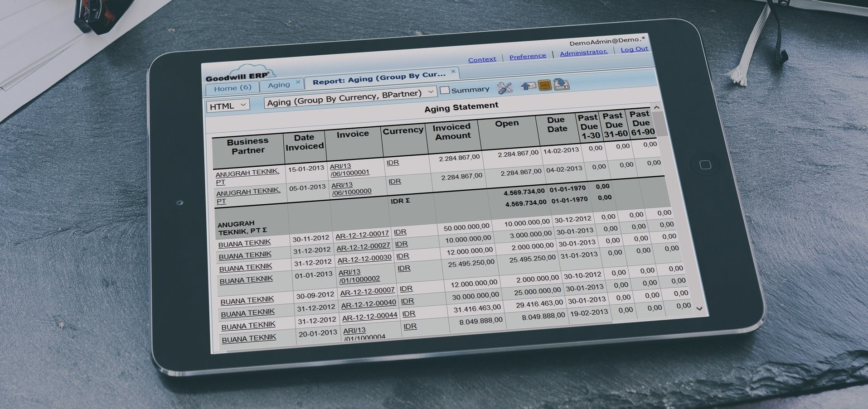Open invoice ARI/13/06/1000000
This screenshot has height=409, width=868.
click(351, 188)
